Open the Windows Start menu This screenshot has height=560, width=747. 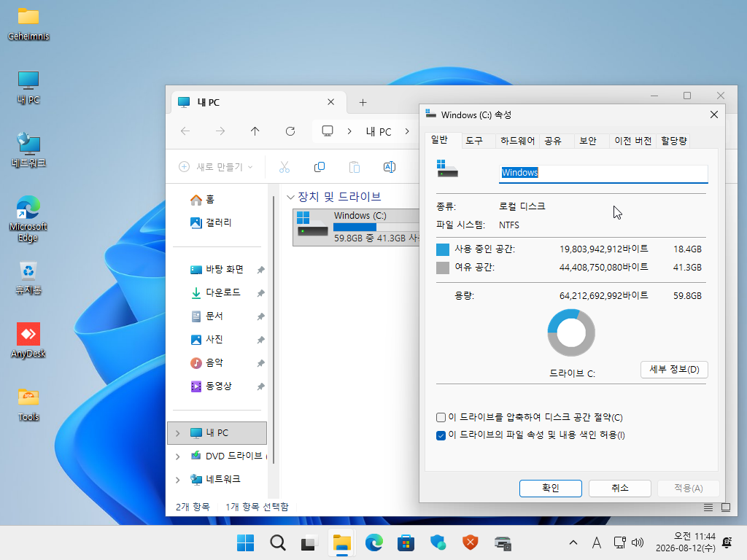point(245,542)
